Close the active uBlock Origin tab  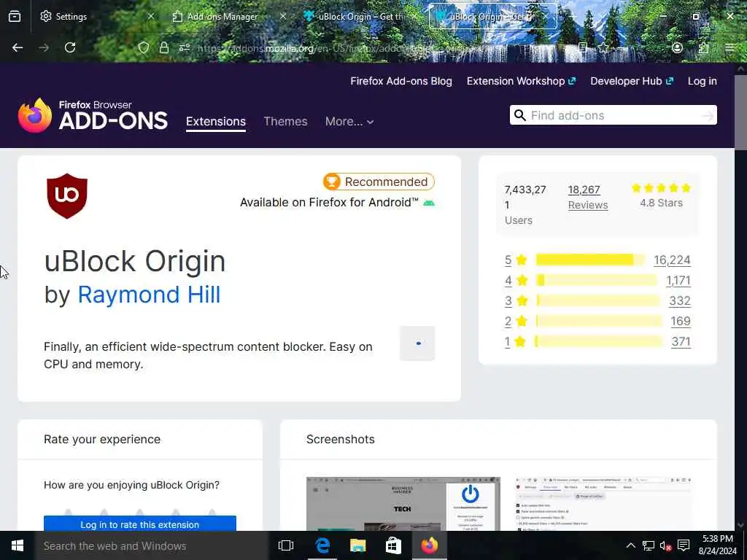click(x=546, y=16)
